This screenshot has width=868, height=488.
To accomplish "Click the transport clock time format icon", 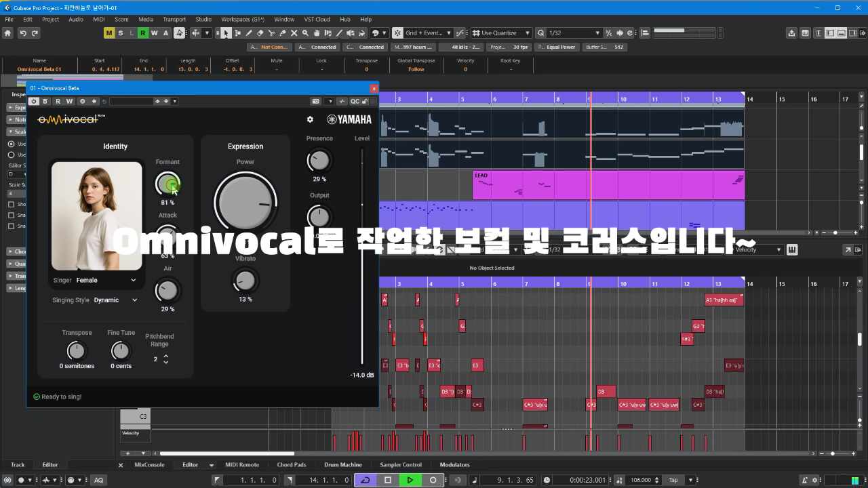I will pos(547,480).
